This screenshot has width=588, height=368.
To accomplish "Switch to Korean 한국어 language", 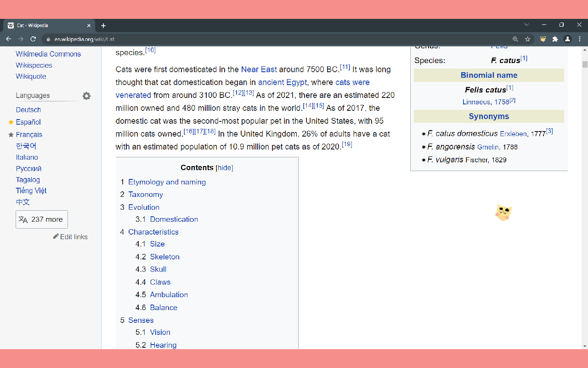I will pos(26,146).
